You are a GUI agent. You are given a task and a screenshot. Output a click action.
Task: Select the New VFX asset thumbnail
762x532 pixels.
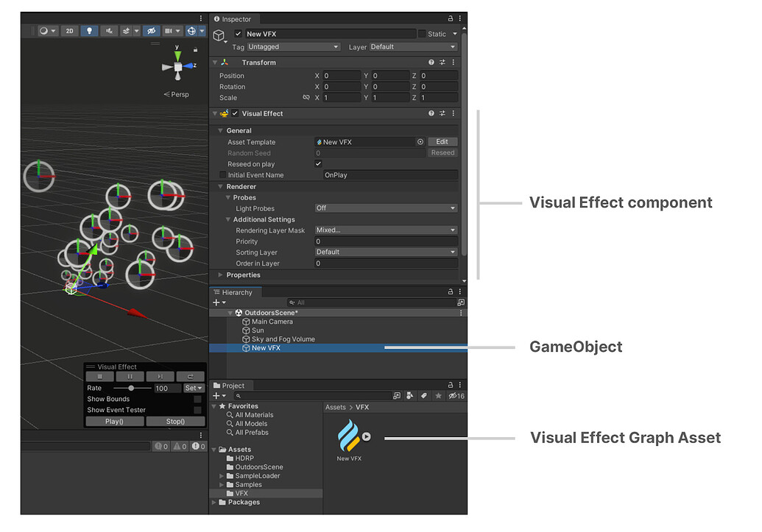[350, 434]
